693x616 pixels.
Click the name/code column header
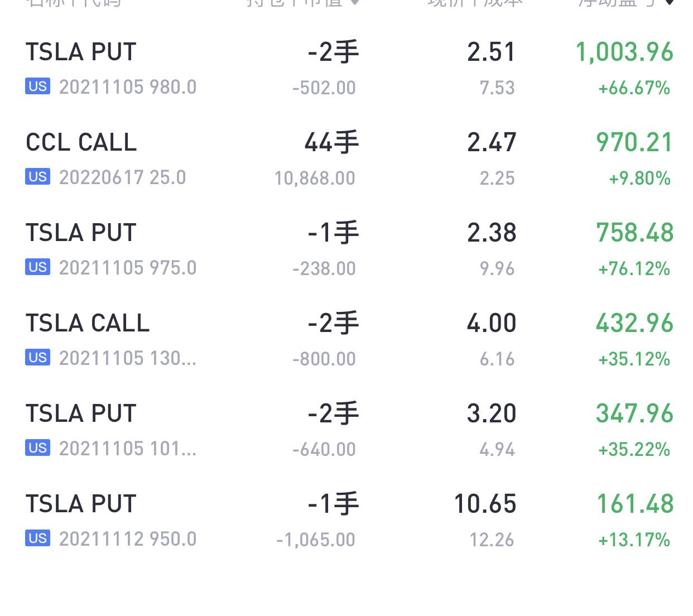point(73,3)
